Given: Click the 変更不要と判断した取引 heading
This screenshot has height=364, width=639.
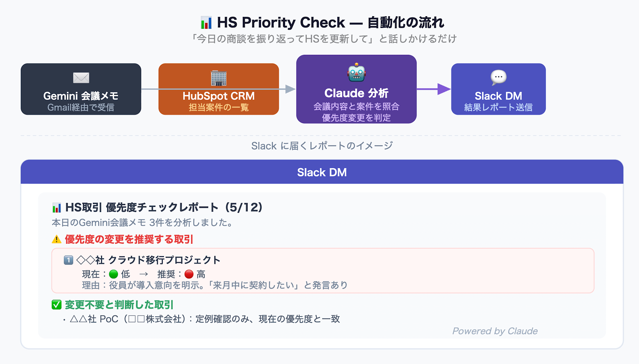Looking at the screenshot, I should click(119, 305).
